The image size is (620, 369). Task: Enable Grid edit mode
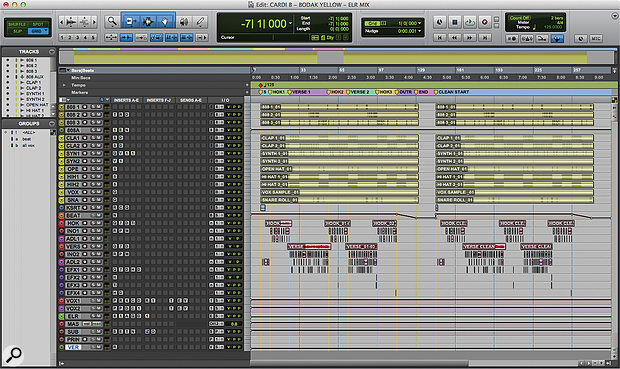[x=38, y=31]
